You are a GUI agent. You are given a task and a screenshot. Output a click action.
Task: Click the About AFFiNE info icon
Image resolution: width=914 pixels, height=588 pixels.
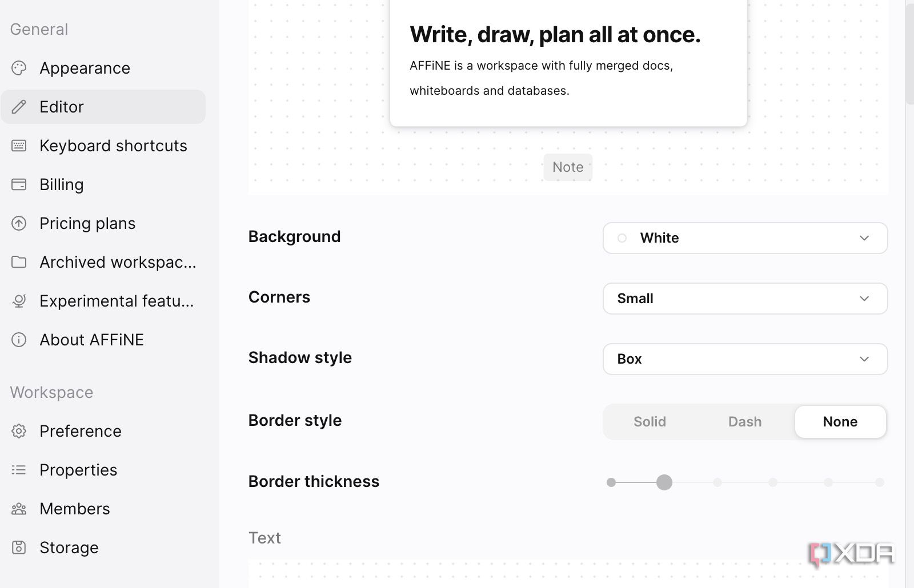coord(19,340)
